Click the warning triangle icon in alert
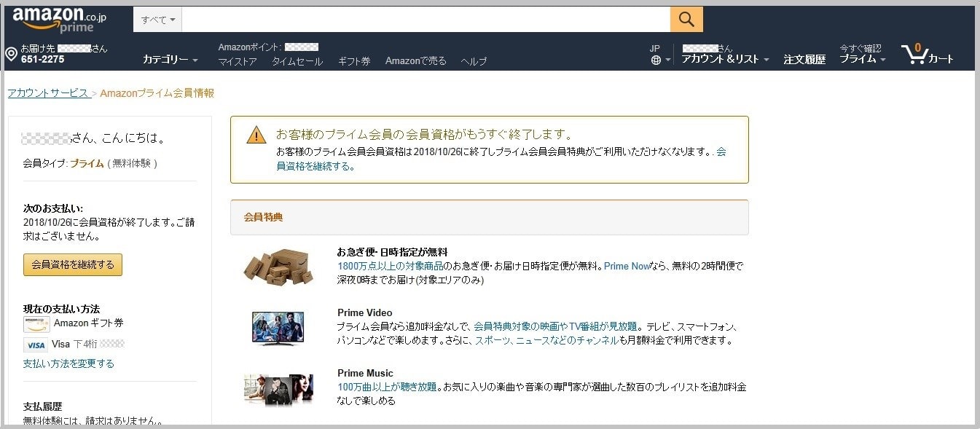Viewport: 980px width, 429px height. (x=256, y=135)
